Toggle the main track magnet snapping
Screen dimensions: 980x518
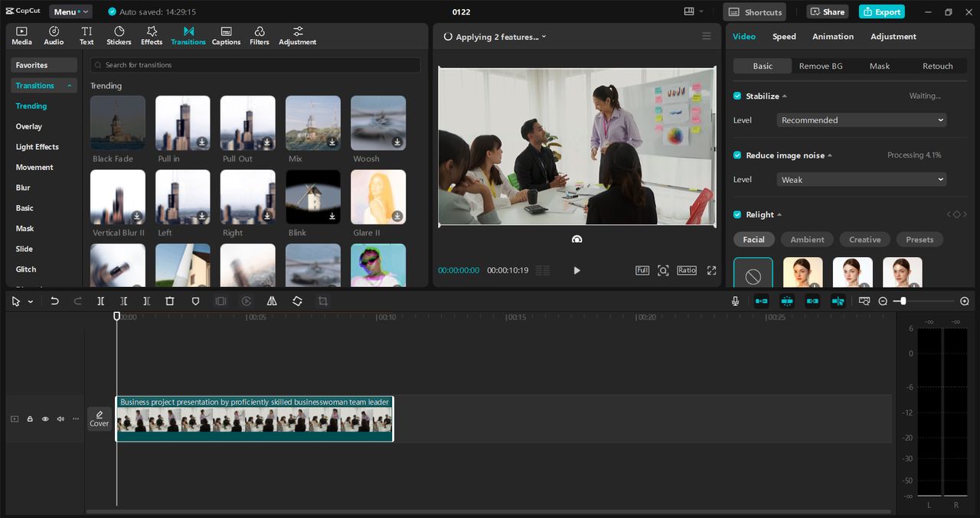761,301
